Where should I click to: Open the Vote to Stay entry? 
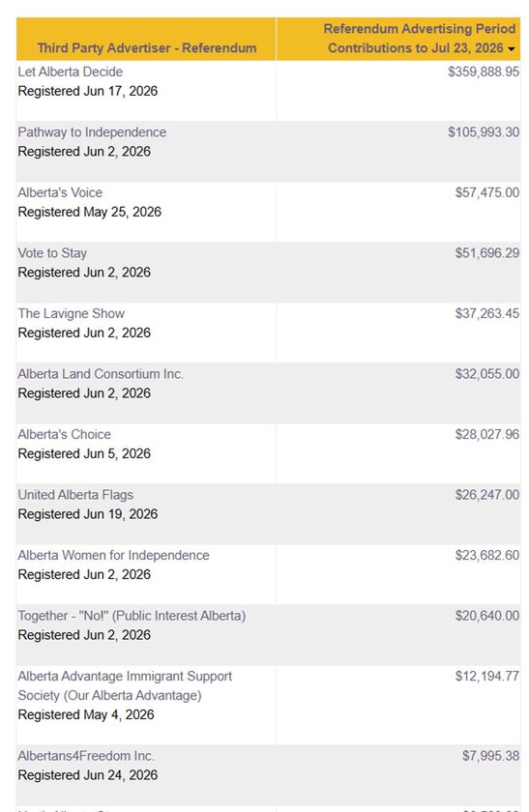point(52,253)
